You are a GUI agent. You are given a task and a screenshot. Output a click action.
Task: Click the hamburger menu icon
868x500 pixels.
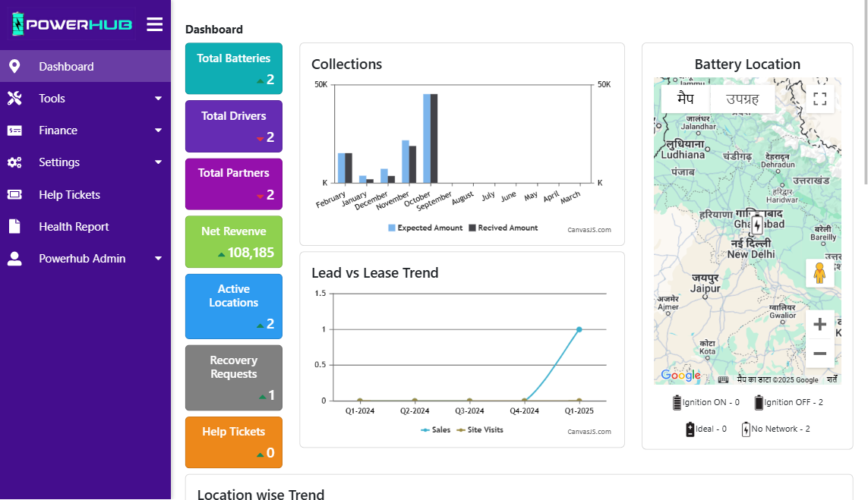[155, 24]
